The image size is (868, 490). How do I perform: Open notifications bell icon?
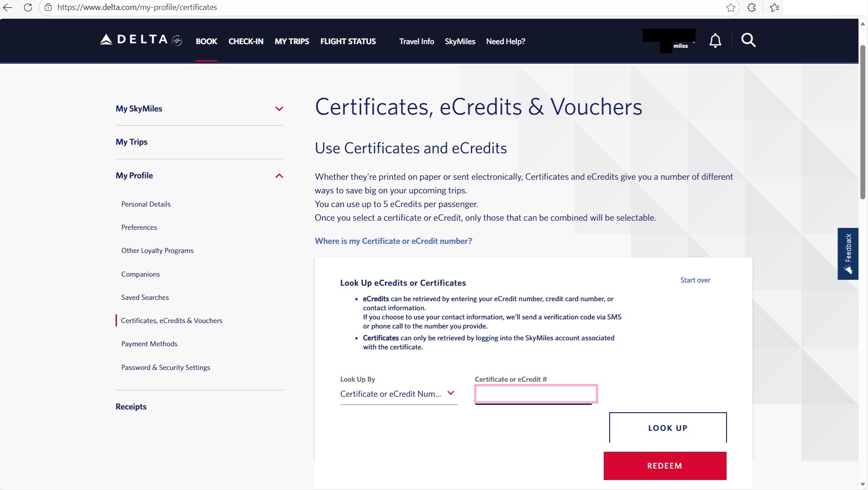715,40
